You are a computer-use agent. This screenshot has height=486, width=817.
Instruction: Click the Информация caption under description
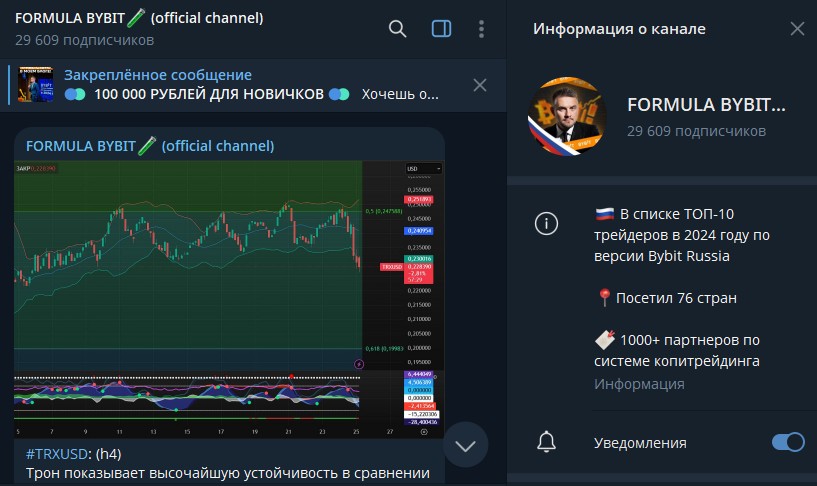pos(639,384)
